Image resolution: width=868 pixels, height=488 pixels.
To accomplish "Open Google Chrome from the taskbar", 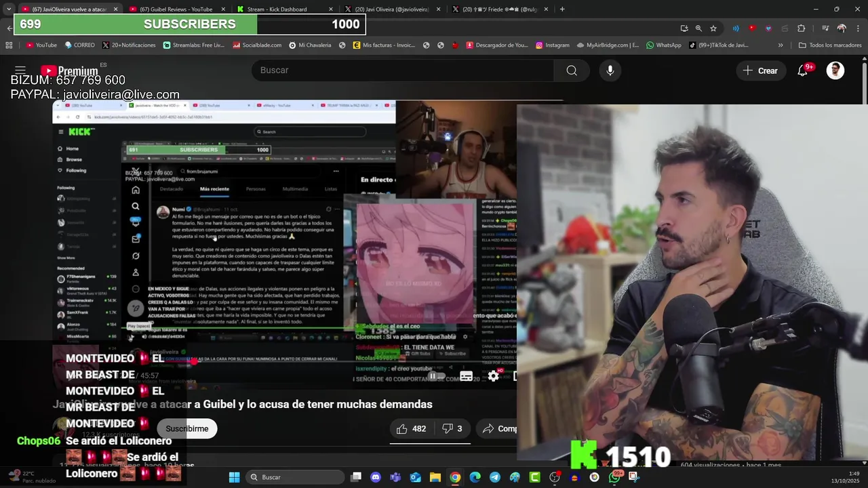I will point(455,477).
